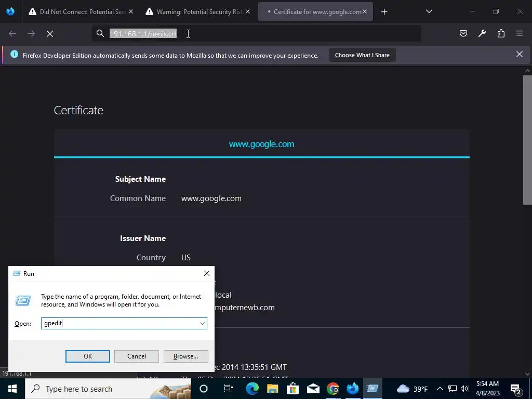Go forward with the forward arrow
The height and width of the screenshot is (399, 532).
31,34
